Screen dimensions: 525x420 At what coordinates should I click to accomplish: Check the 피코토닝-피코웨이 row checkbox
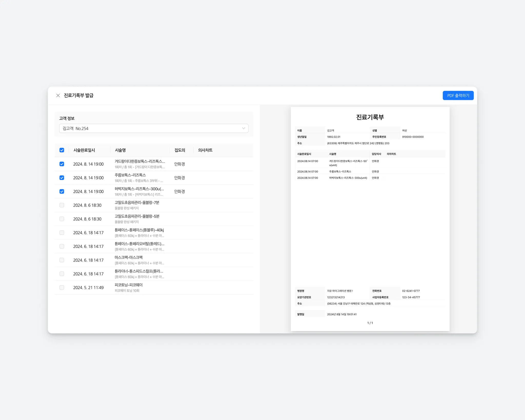[62, 287]
